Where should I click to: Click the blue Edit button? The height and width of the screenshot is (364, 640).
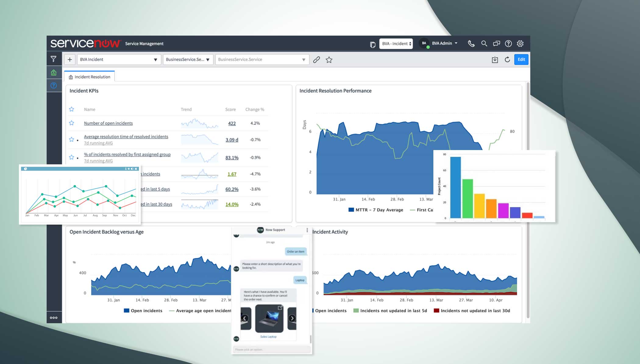click(x=521, y=60)
